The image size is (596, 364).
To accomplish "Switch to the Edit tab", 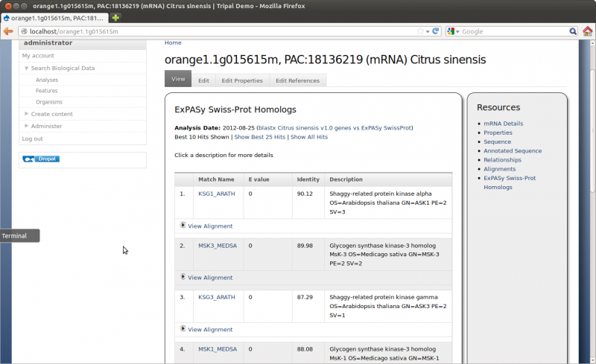I will (x=203, y=80).
